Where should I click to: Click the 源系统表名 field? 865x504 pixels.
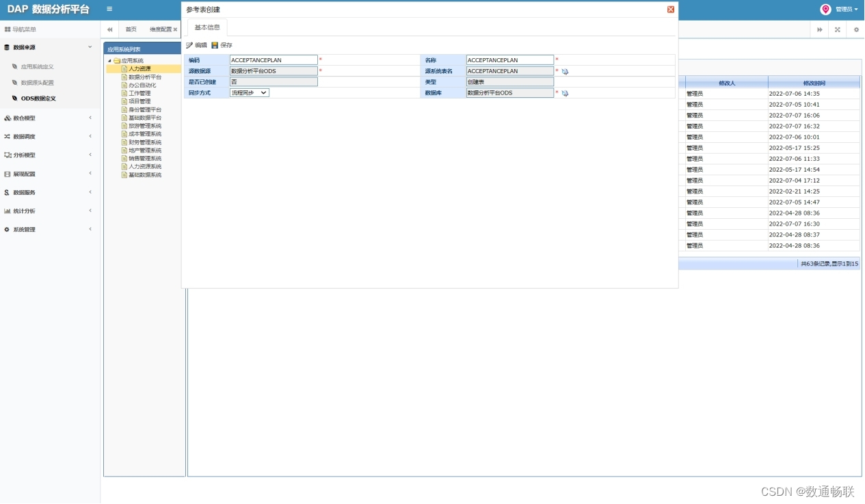pyautogui.click(x=510, y=71)
